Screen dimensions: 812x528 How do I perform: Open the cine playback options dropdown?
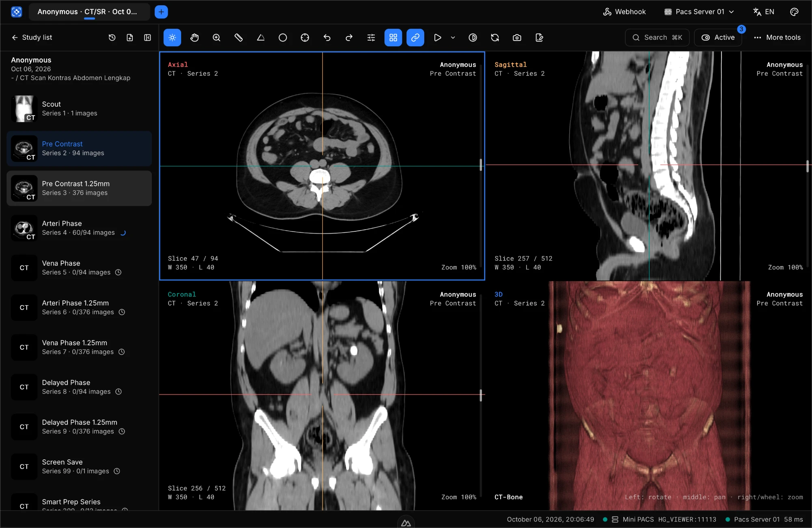[453, 37]
